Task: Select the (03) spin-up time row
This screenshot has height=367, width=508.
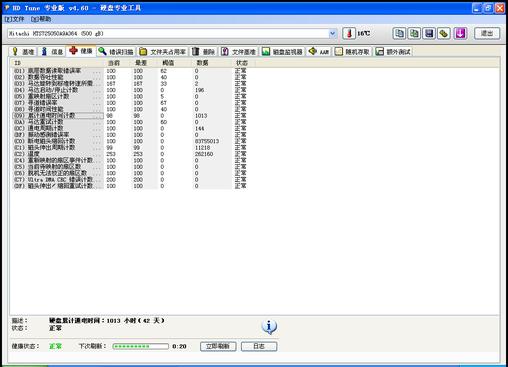Action: click(x=130, y=83)
